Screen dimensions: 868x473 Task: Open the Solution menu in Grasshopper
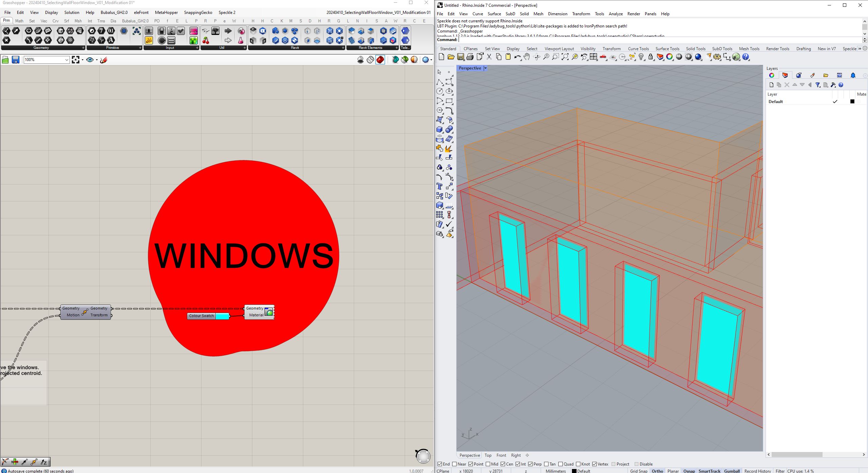[x=72, y=13]
